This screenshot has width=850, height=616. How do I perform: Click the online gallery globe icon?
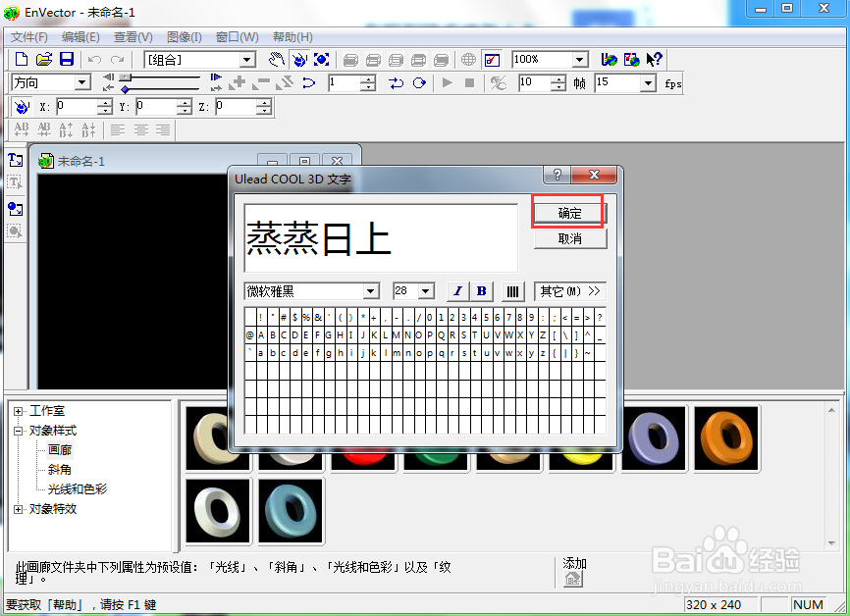[x=631, y=59]
